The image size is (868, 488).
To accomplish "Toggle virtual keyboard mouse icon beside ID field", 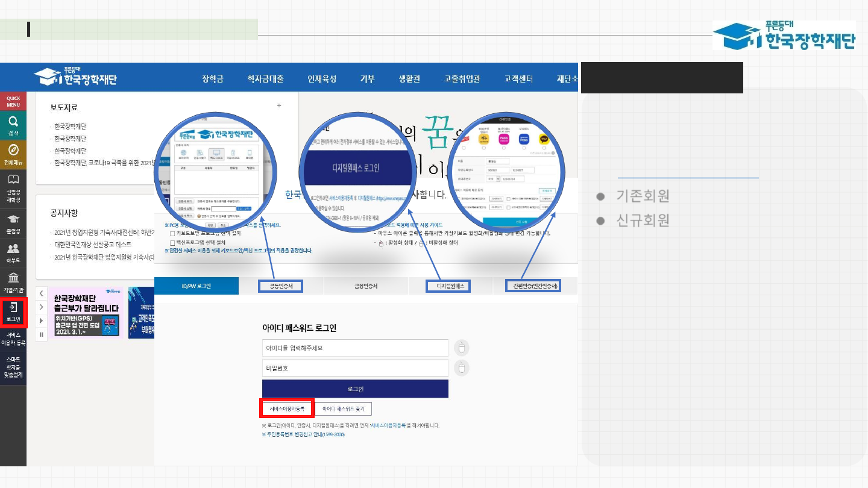I will click(461, 348).
